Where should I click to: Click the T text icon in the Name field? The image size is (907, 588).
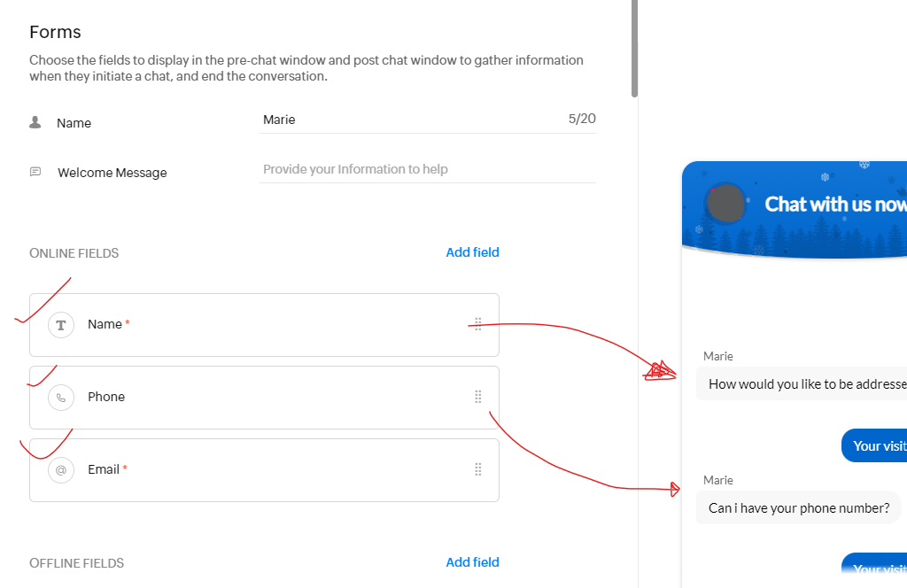[61, 325]
